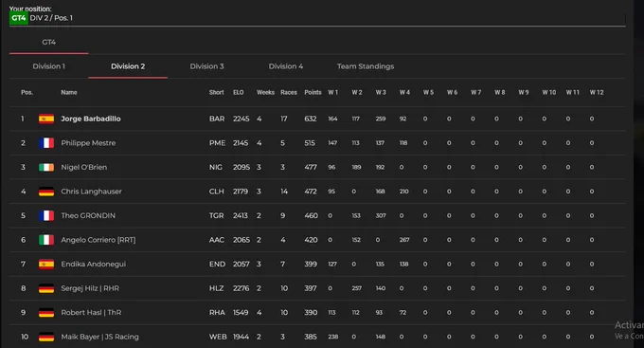Click W 2 score 257 for Sergej Hilz

click(356, 288)
